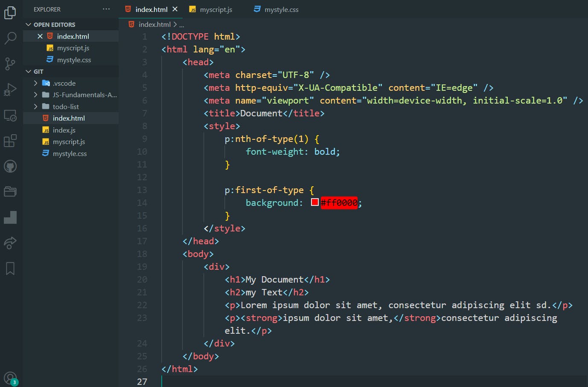Image resolution: width=588 pixels, height=387 pixels.
Task: Open the Extensions view
Action: [x=10, y=141]
